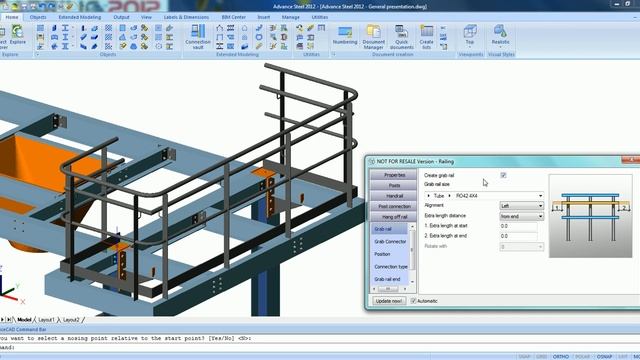640x360 pixels.
Task: Click the blue cloud-shaped icon in Objects
Action: point(133,46)
